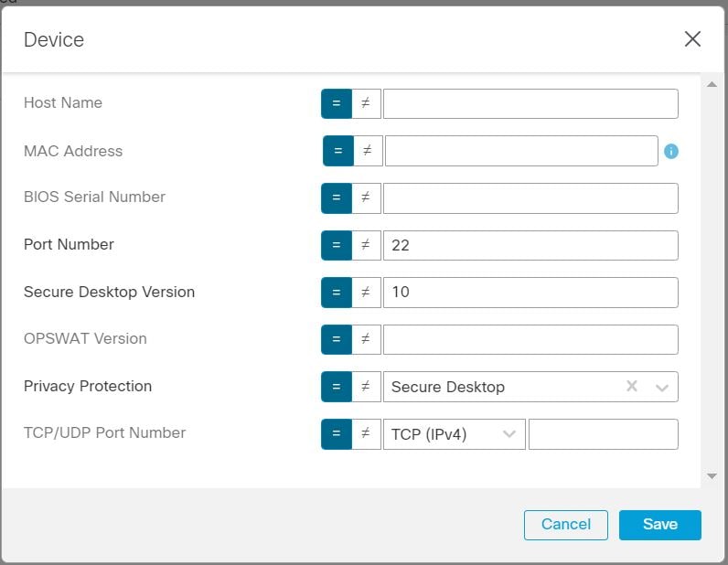Set OPSWAT Version operator to not equal
Image resolution: width=728 pixels, height=565 pixels.
click(x=366, y=339)
